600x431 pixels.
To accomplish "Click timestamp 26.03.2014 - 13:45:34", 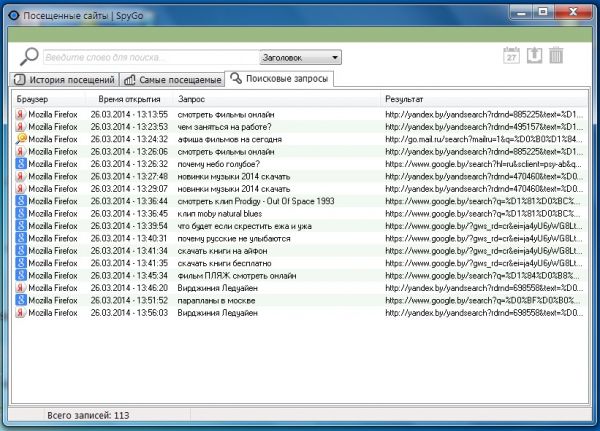I will pyautogui.click(x=129, y=276).
